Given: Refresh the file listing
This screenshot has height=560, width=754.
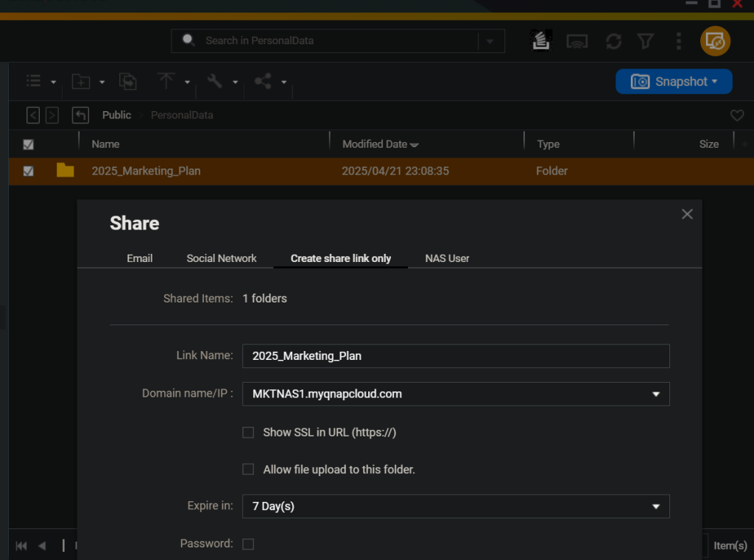Looking at the screenshot, I should click(x=613, y=40).
